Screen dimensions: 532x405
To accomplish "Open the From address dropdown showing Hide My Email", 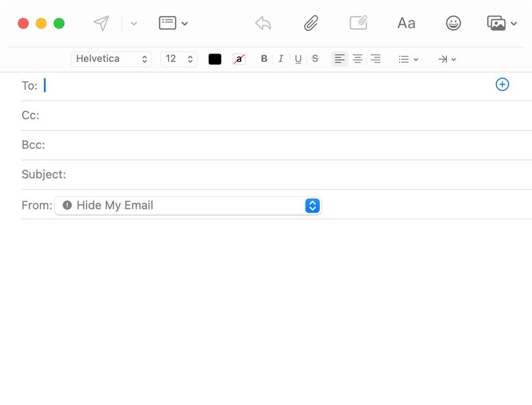I will coord(312,205).
